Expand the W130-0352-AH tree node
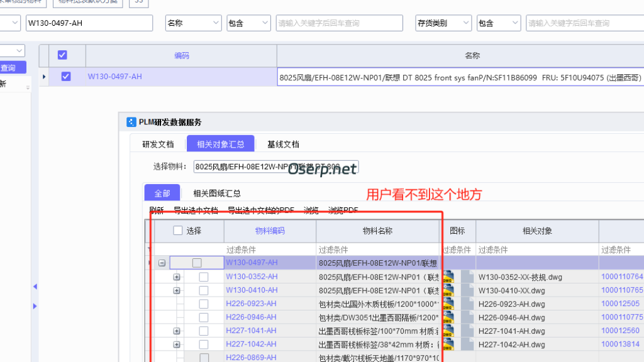This screenshot has width=644, height=362. pyautogui.click(x=177, y=277)
